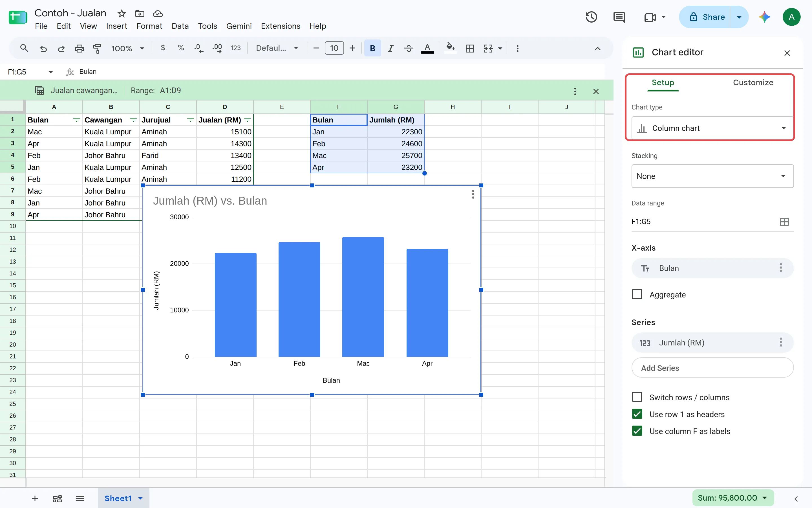Click the video meeting camera icon

click(x=650, y=17)
